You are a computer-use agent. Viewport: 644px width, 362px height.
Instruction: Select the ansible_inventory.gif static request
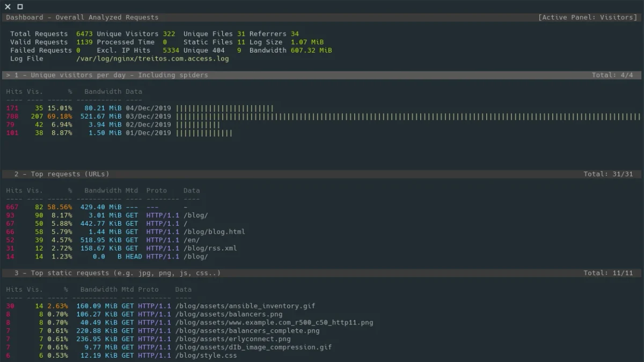click(x=245, y=306)
